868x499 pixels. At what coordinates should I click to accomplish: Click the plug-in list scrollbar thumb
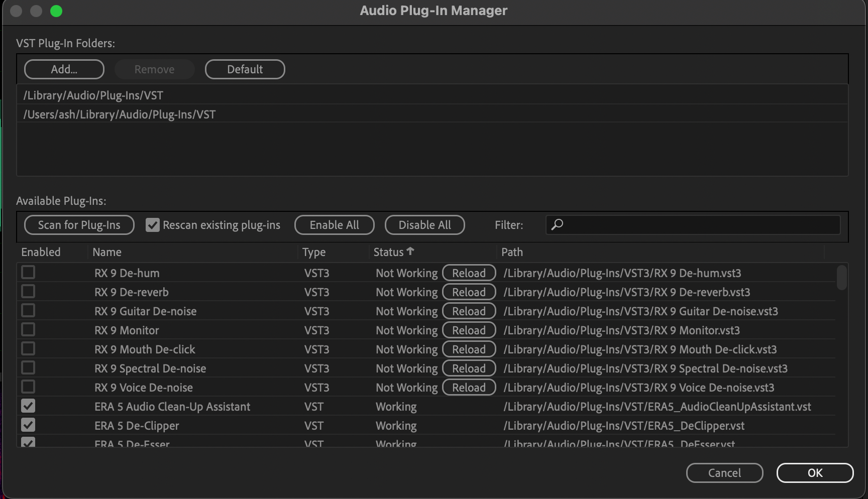point(842,278)
